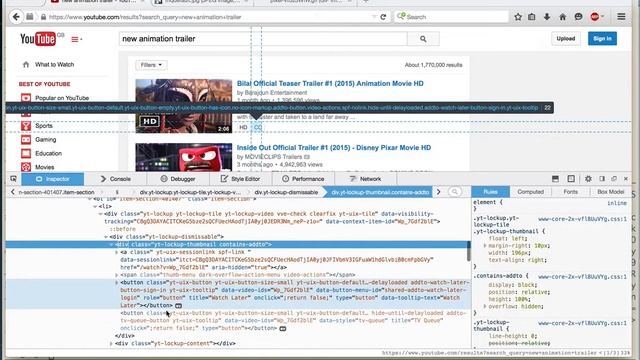The image size is (640, 360).
Task: Open the URL bar history dropdown arrow
Action: [x=374, y=17]
